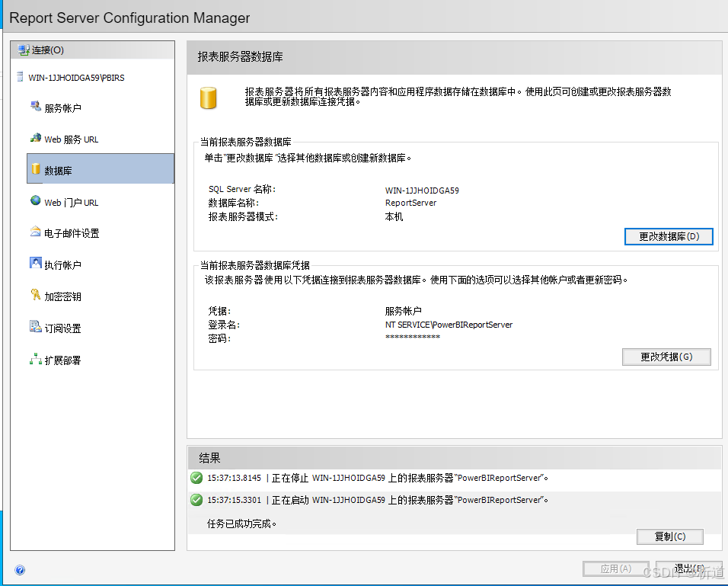Image resolution: width=728 pixels, height=586 pixels.
Task: Click the Web 门户 URL globe icon
Action: 35,201
